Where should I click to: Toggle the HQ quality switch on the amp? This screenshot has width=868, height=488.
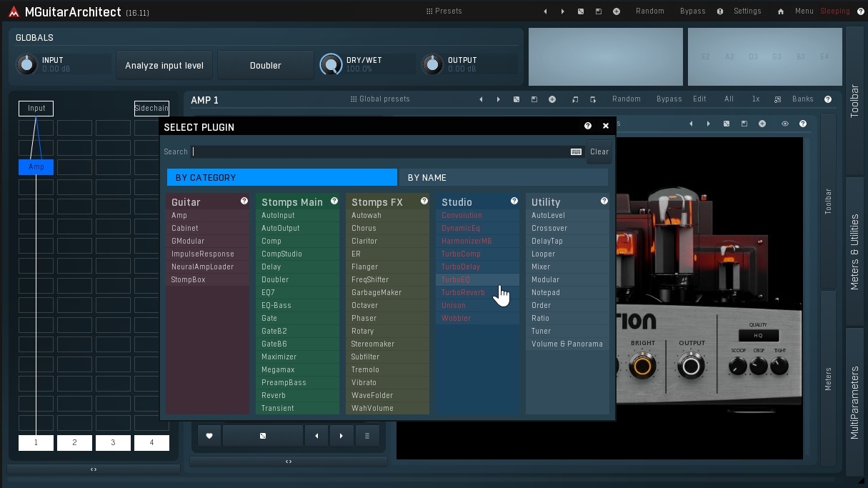759,335
